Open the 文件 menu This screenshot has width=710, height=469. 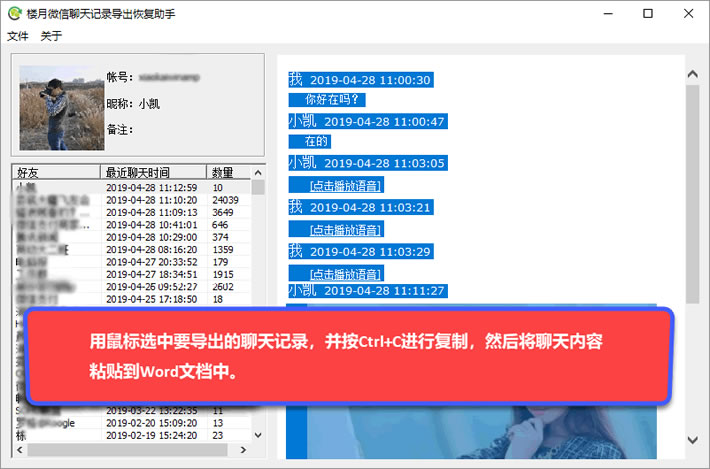[18, 36]
